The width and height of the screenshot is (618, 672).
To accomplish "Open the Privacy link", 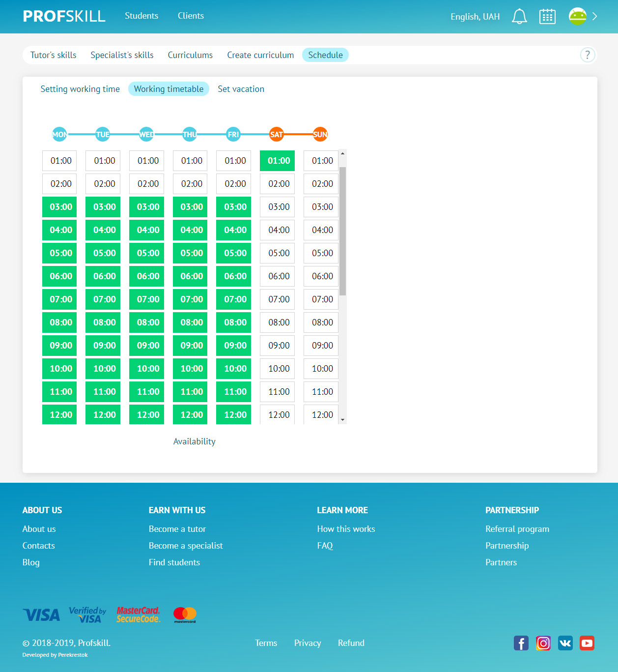I will tap(308, 643).
